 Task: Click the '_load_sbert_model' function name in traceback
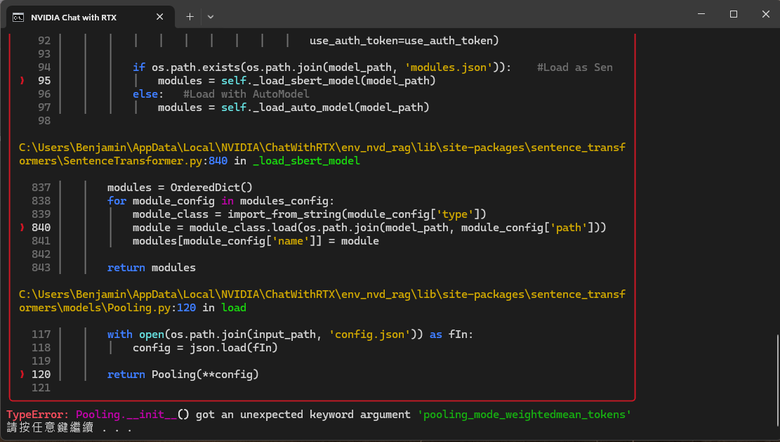tap(306, 161)
